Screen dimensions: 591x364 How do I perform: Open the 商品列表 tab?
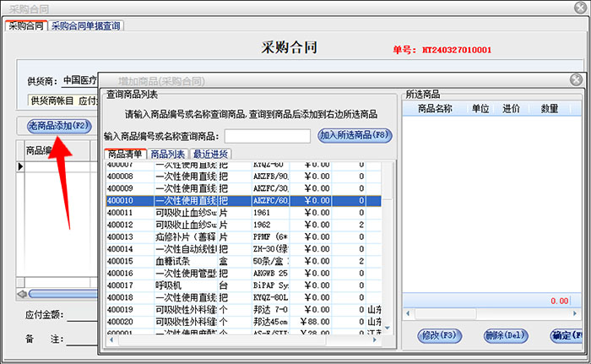pyautogui.click(x=169, y=154)
